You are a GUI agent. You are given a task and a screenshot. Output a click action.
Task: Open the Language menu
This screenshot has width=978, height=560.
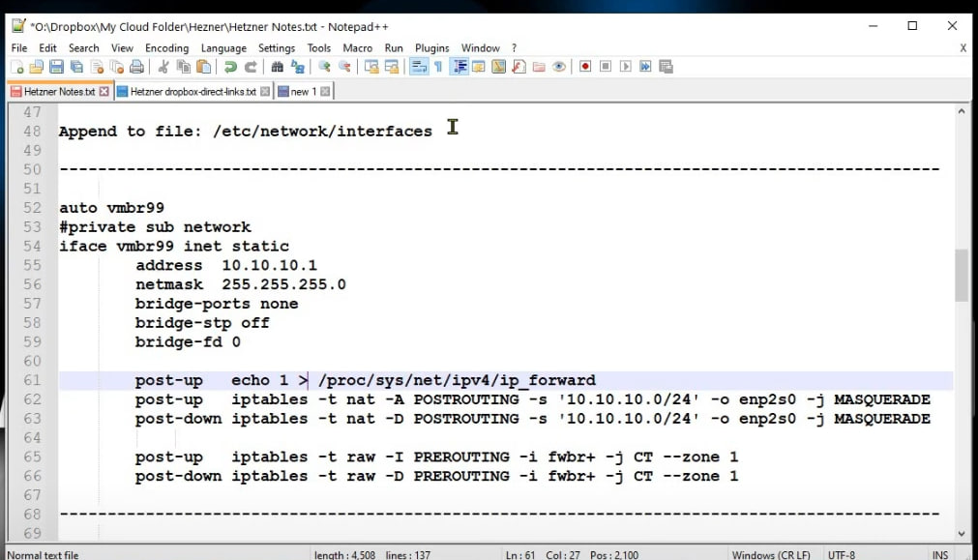point(223,48)
